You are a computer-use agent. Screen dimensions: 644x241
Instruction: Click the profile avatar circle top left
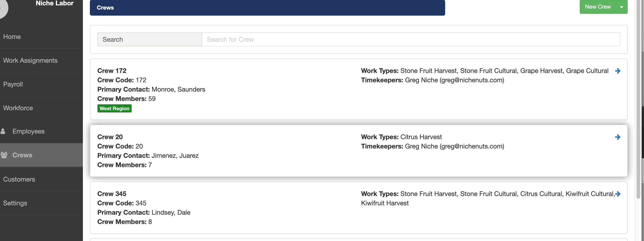tap(3, 7)
